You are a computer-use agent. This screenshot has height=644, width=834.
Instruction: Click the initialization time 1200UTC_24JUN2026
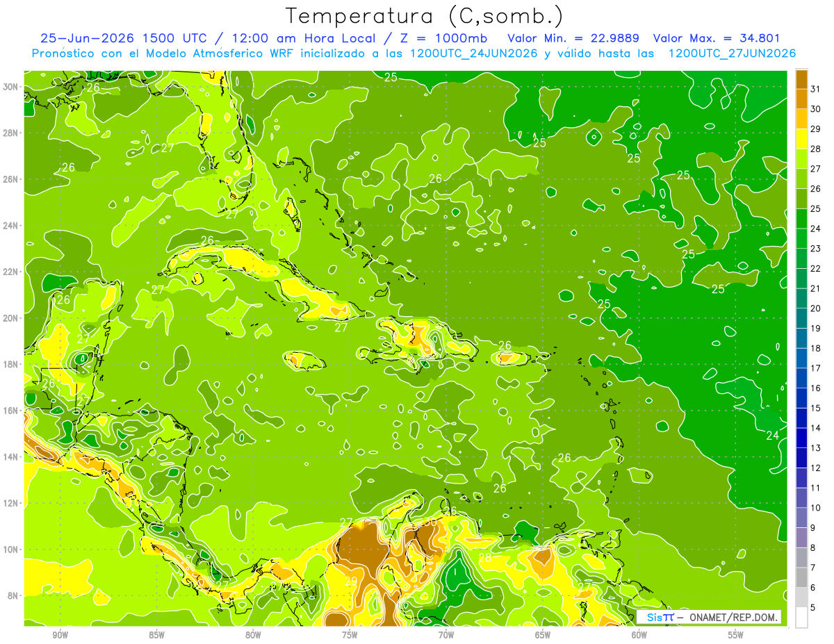click(x=474, y=53)
